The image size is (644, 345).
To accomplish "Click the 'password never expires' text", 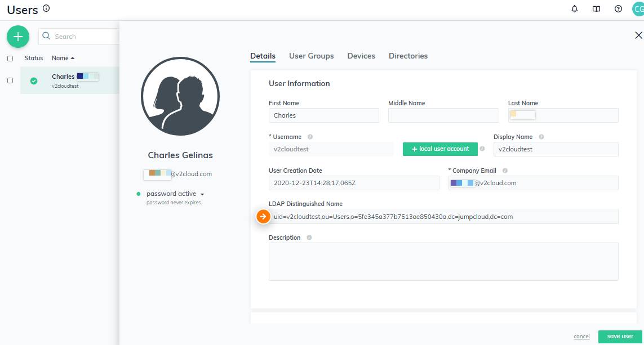I will pos(174,203).
